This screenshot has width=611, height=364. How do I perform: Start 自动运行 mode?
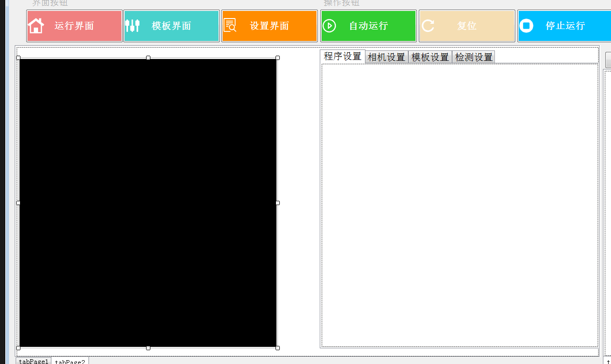[368, 26]
